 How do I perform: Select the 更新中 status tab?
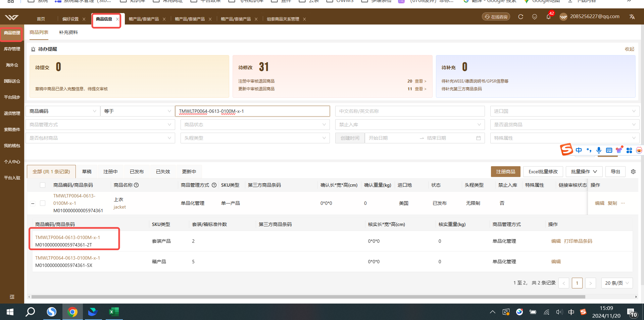point(189,172)
